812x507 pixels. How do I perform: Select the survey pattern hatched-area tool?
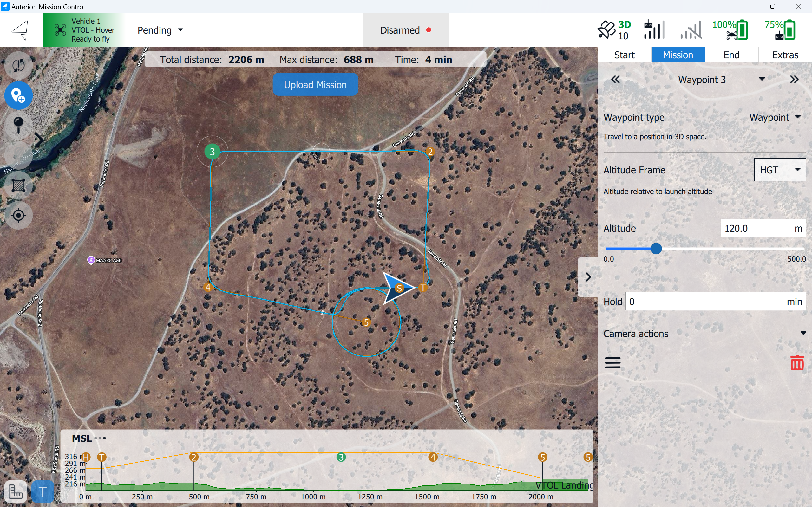pyautogui.click(x=18, y=185)
